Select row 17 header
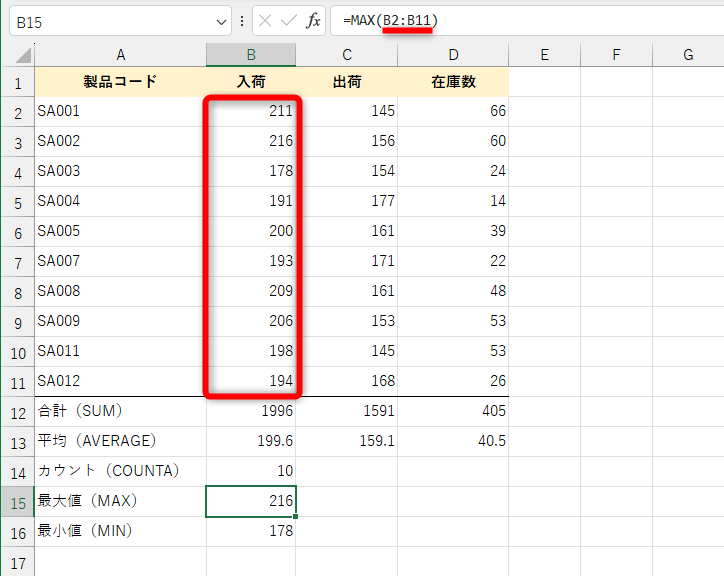Image resolution: width=724 pixels, height=576 pixels. [x=18, y=562]
